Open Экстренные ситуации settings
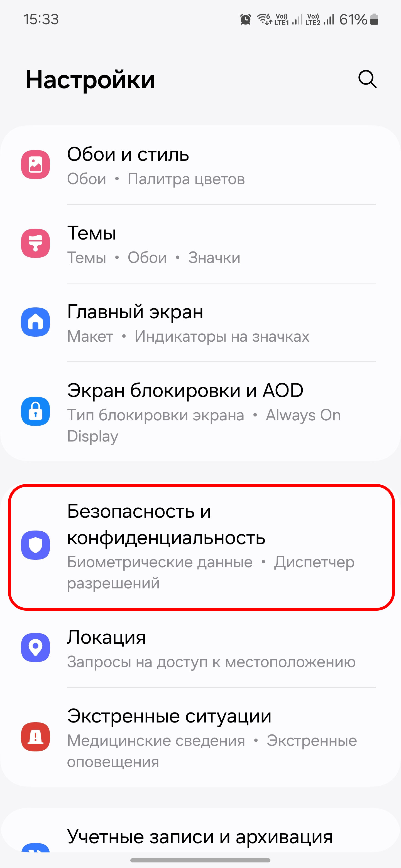This screenshot has height=868, width=401. coord(200,737)
